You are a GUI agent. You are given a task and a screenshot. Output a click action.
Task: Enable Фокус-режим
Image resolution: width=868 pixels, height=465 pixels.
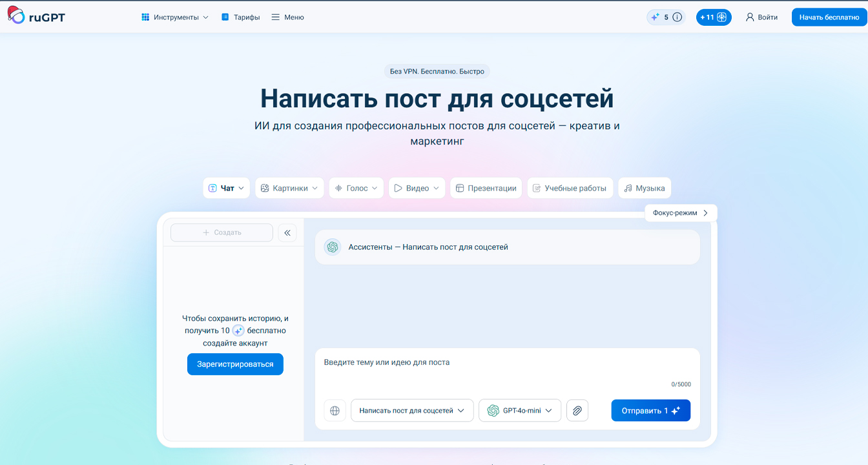[680, 212]
